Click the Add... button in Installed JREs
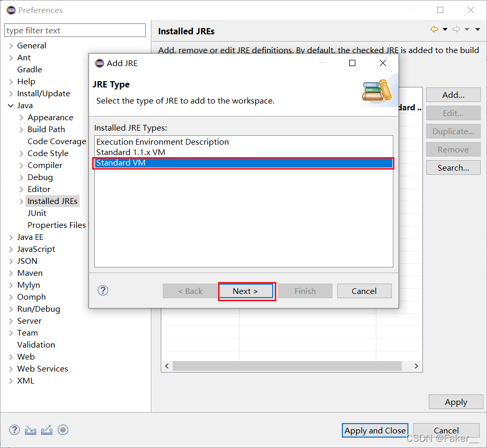 point(453,95)
